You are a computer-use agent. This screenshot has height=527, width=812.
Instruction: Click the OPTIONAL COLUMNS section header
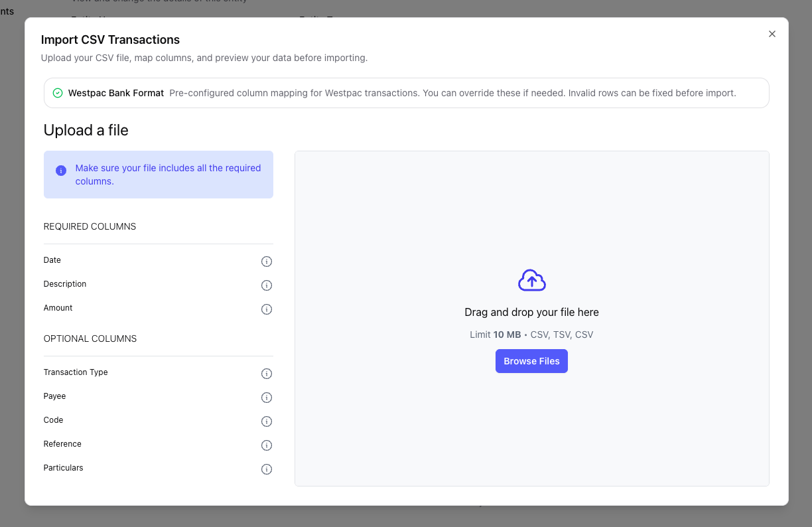click(x=90, y=339)
